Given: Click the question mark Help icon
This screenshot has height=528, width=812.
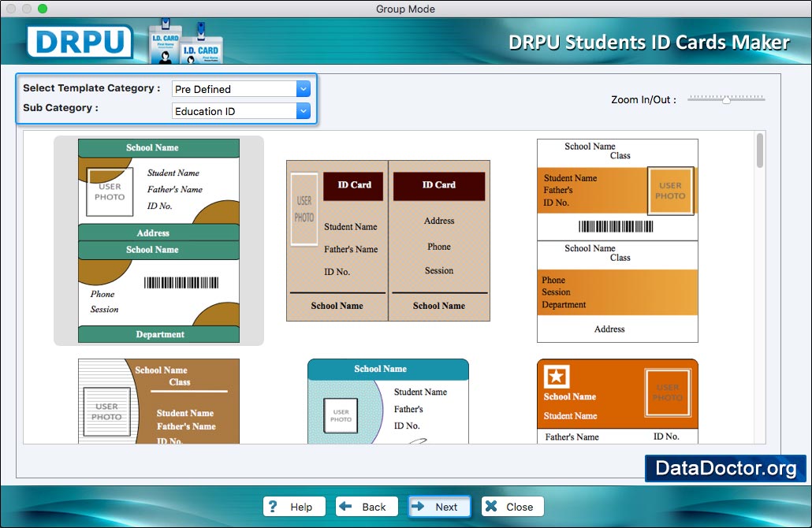Looking at the screenshot, I should click(x=272, y=507).
